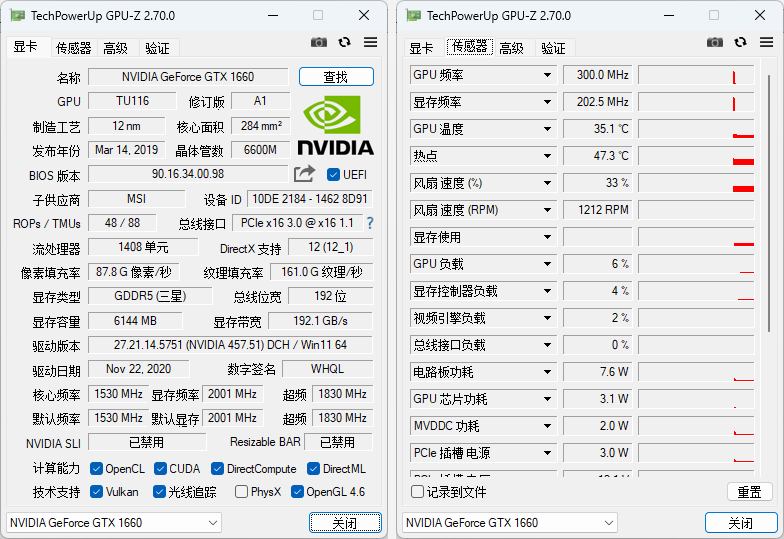Open the 视频引擎负载 sensor dropdown
This screenshot has height=539, width=784.
point(548,318)
